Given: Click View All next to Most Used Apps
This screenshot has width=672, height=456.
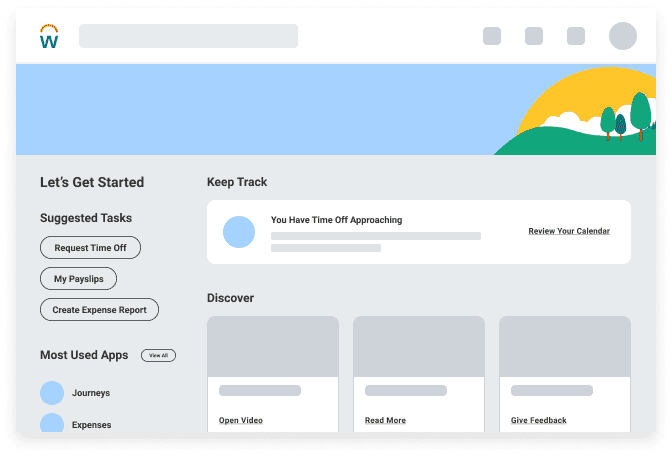Looking at the screenshot, I should click(x=158, y=355).
